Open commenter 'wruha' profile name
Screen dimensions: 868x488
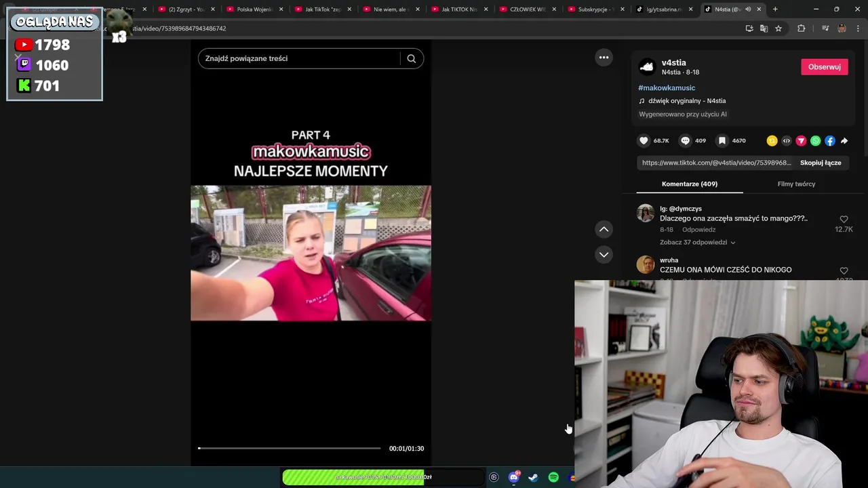pyautogui.click(x=669, y=260)
